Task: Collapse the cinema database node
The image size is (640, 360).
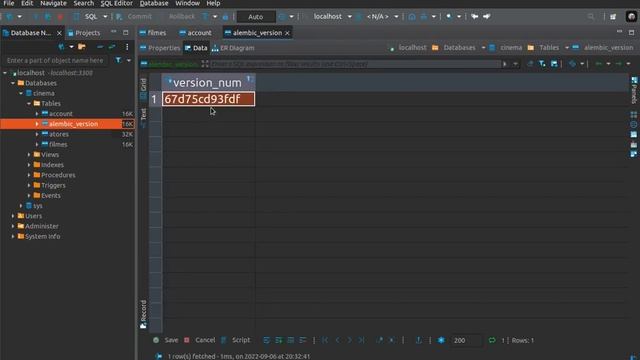Action: 21,93
